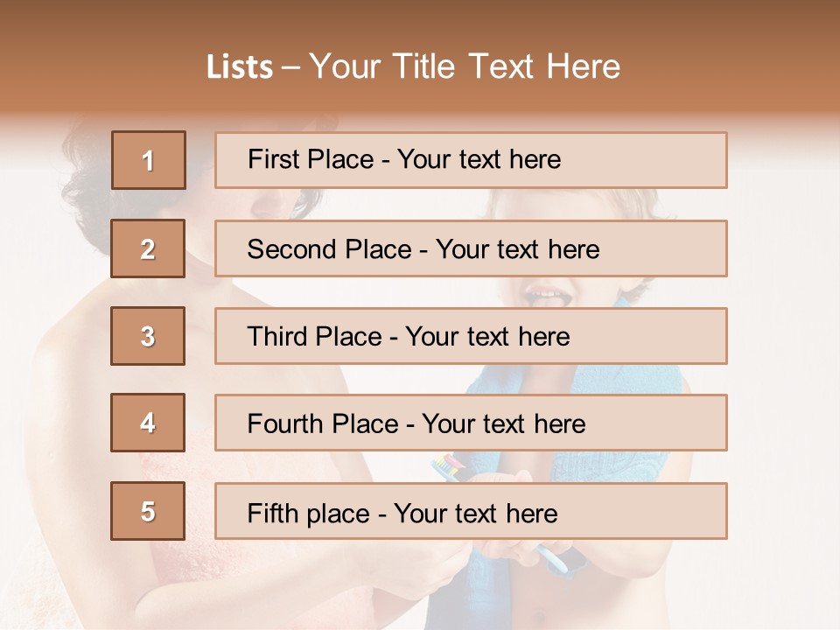This screenshot has height=630, width=840.
Task: Click the child's smiling mouth in background
Action: tap(549, 297)
